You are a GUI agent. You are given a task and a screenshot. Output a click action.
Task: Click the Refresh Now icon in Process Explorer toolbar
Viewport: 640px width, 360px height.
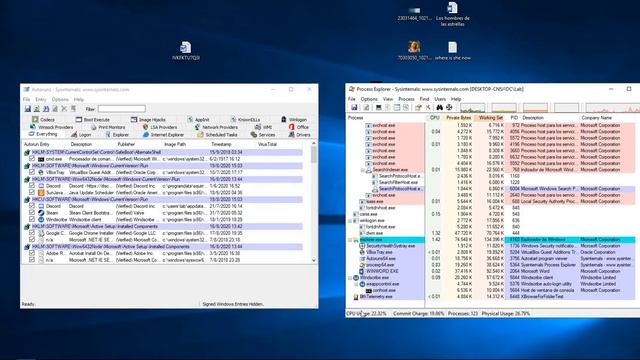click(367, 107)
